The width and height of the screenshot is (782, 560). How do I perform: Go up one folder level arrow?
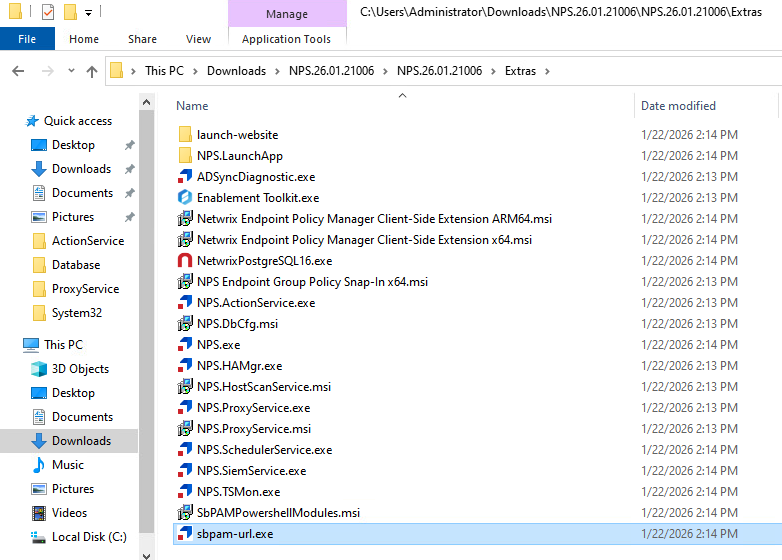[92, 71]
